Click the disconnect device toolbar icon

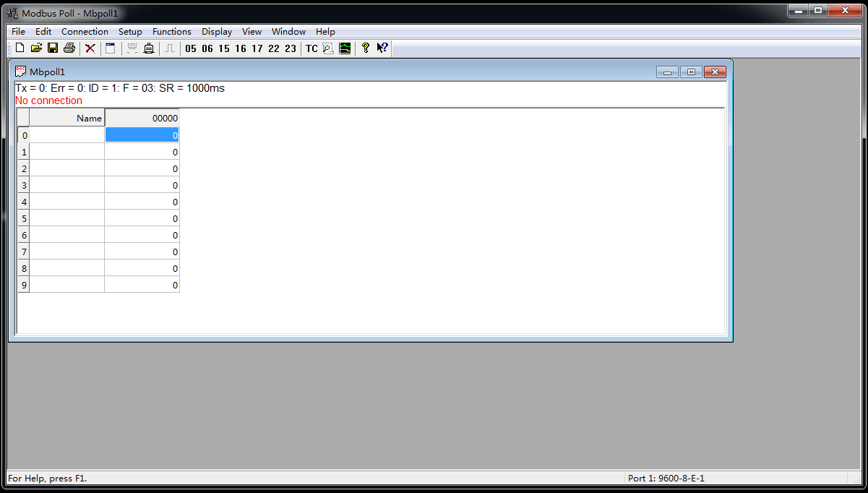point(149,48)
